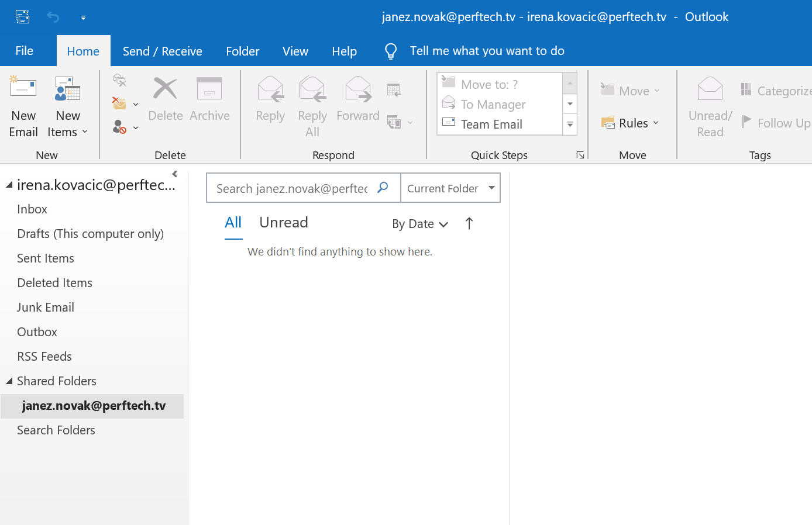Switch to the View ribbon tab
The height and width of the screenshot is (525, 812).
click(x=295, y=51)
